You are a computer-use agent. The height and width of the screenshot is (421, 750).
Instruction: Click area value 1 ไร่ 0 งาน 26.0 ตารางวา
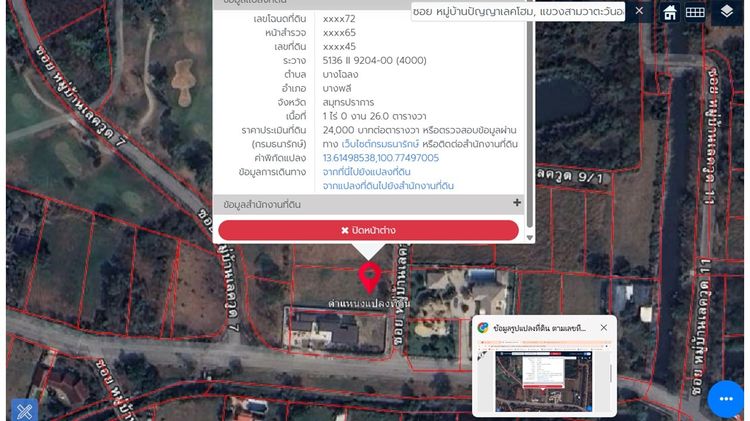(374, 116)
